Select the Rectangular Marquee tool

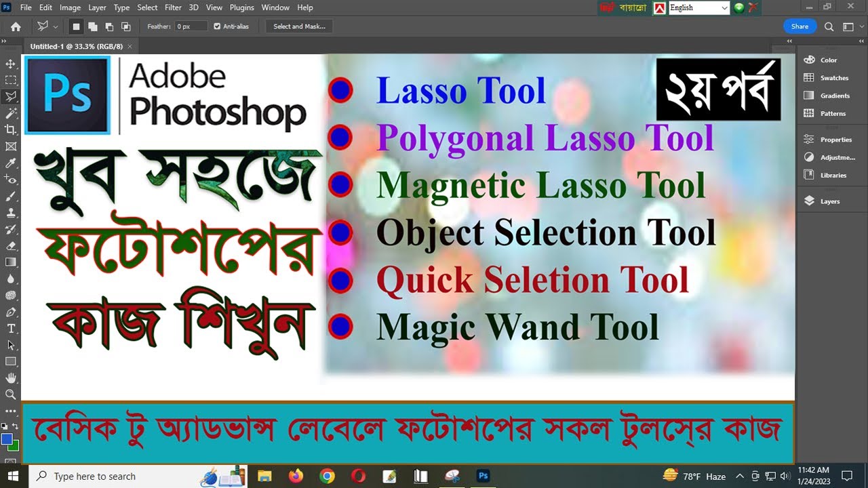[x=11, y=80]
